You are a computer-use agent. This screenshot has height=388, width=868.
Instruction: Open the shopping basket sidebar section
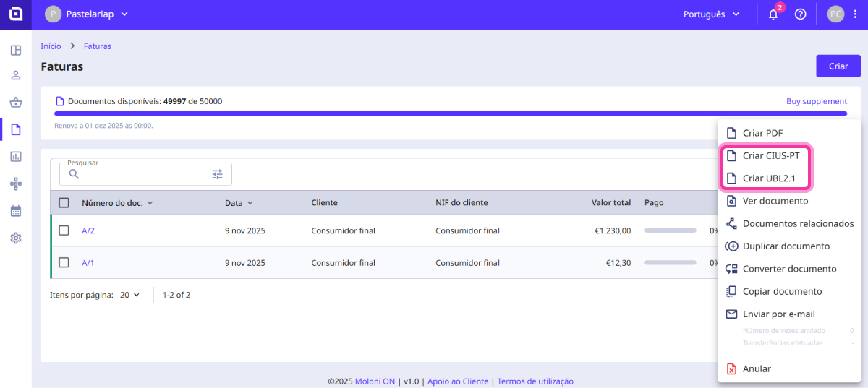pyautogui.click(x=16, y=103)
